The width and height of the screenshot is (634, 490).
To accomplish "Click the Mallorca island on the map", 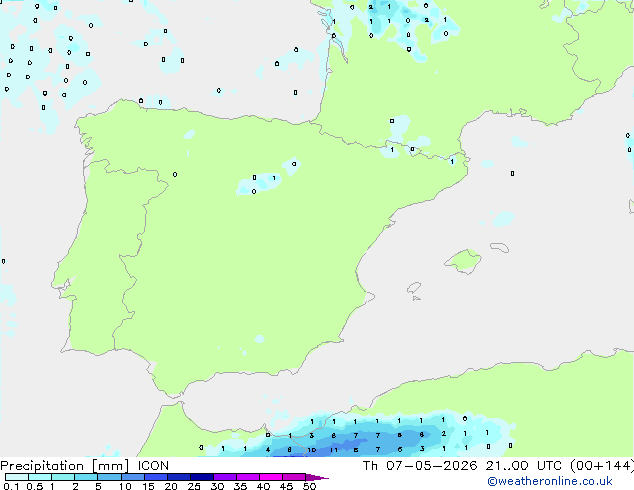I will (464, 261).
